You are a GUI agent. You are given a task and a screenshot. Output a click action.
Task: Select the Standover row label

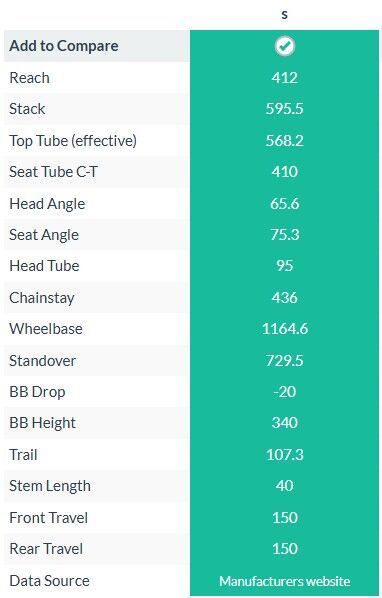pos(42,361)
